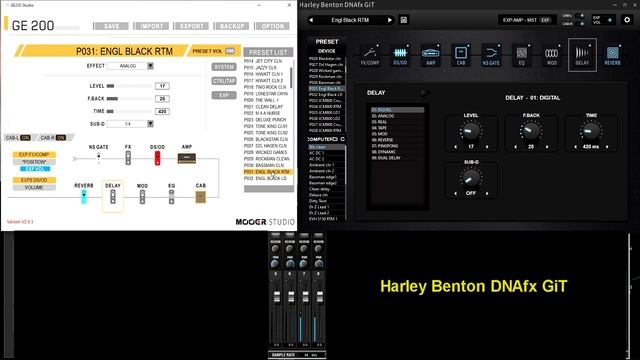Go to next preset after Engl Black RTM
The width and height of the screenshot is (640, 360).
pyautogui.click(x=389, y=20)
